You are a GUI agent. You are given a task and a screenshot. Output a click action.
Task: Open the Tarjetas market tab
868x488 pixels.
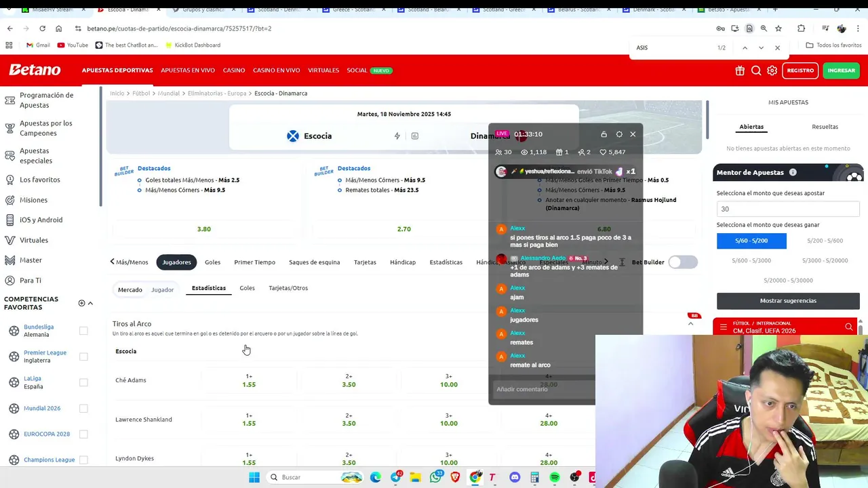(365, 262)
